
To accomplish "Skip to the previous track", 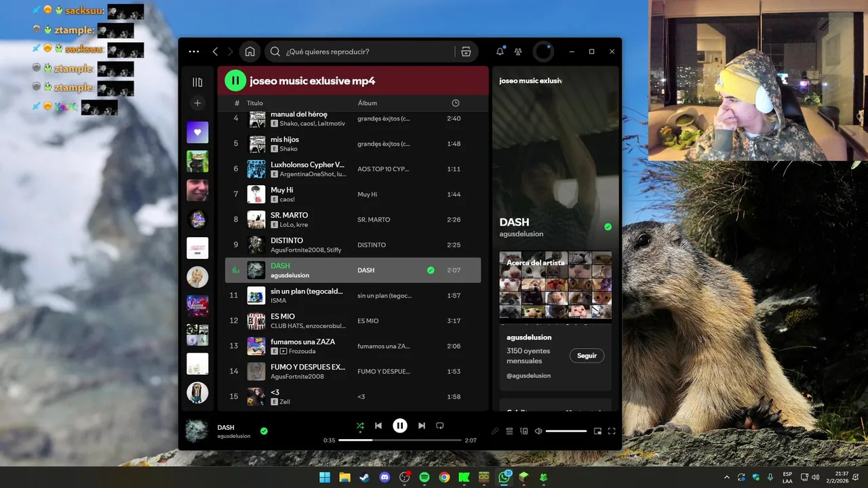I will coord(378,426).
